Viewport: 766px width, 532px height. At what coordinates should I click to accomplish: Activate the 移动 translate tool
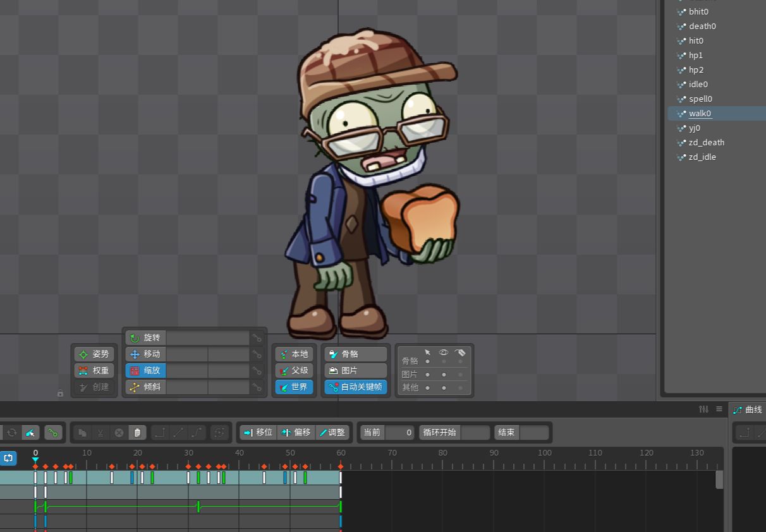pyautogui.click(x=145, y=354)
